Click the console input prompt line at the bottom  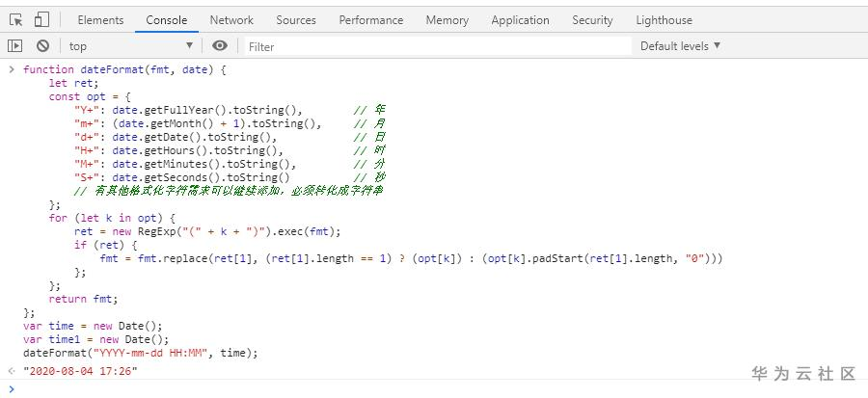[386, 388]
